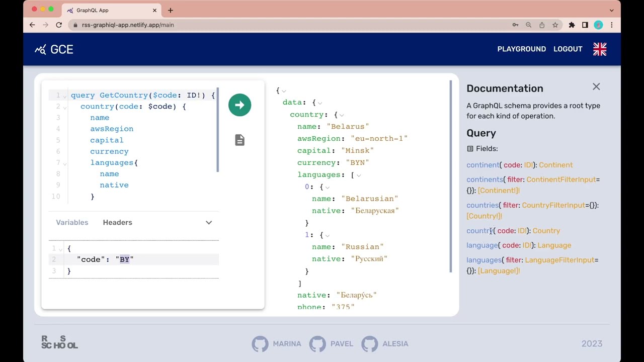Viewport: 644px width, 362px height.
Task: Open the countries field documentation
Action: 482,205
